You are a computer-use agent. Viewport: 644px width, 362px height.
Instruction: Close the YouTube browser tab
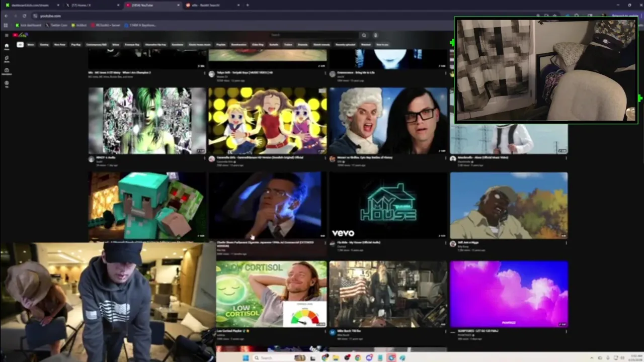(x=178, y=5)
